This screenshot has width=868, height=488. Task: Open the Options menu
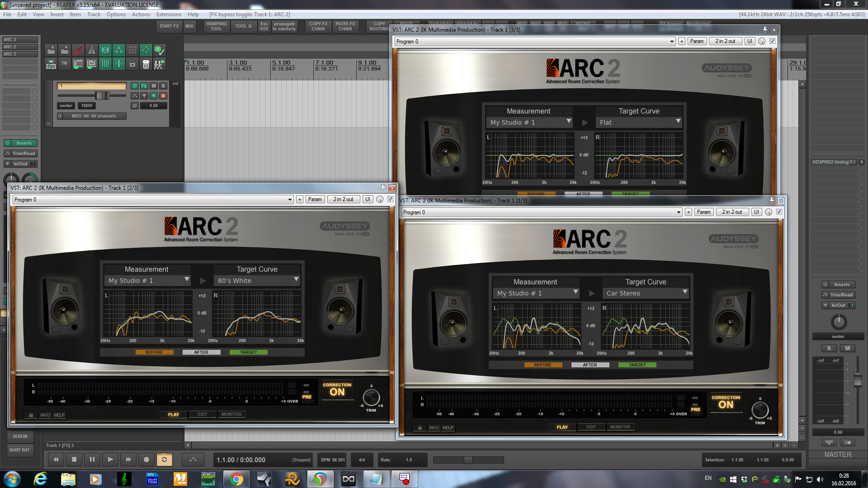[x=116, y=14]
